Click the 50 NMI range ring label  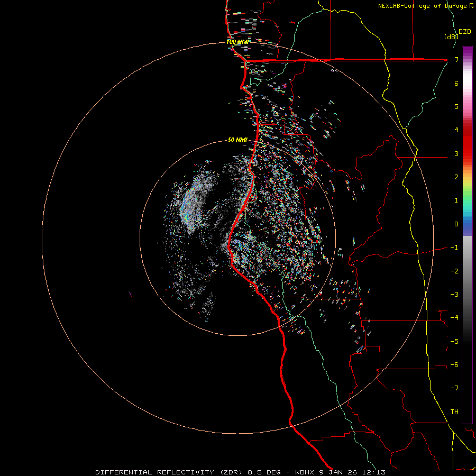pyautogui.click(x=237, y=140)
